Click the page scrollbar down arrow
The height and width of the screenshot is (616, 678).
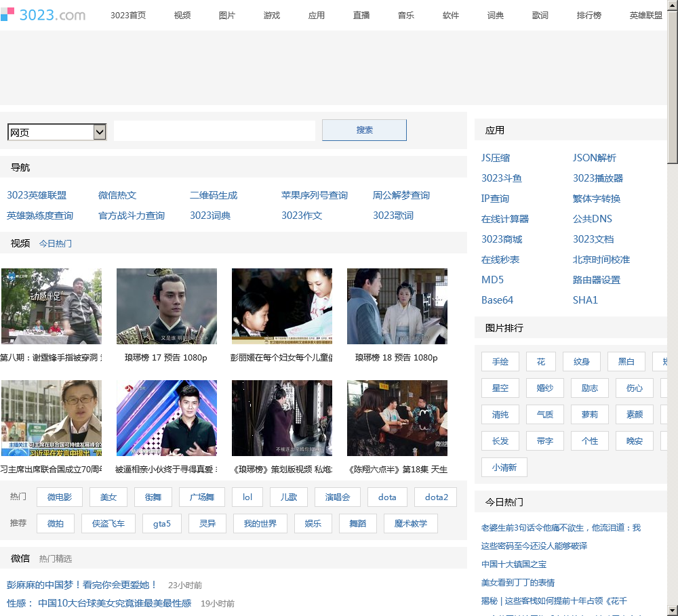[673, 611]
